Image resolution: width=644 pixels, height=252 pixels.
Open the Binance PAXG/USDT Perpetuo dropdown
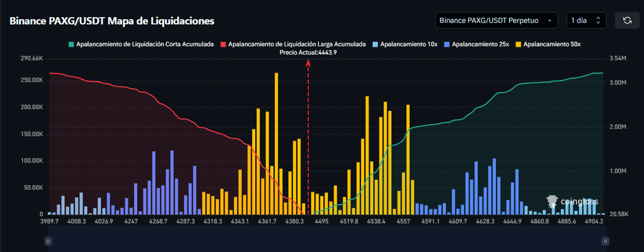pyautogui.click(x=496, y=20)
